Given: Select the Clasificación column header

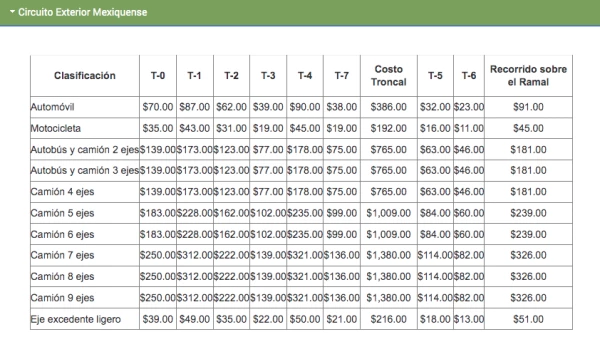Looking at the screenshot, I should tap(85, 75).
